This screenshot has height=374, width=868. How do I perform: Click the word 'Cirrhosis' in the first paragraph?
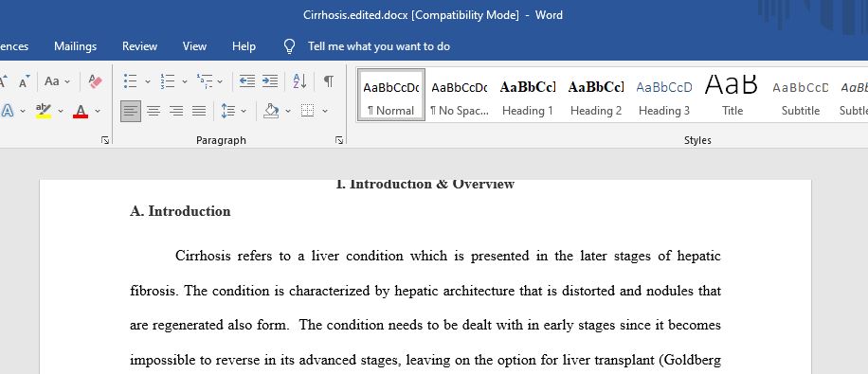click(204, 257)
